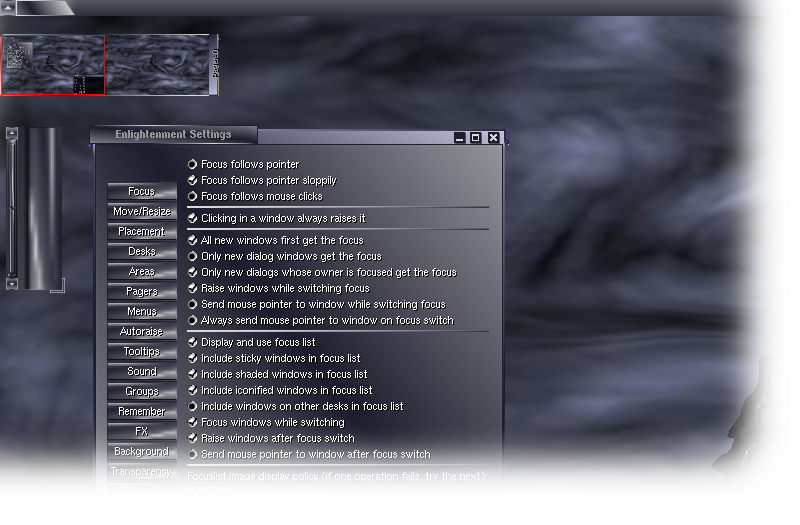Click the Enlightenment Settings title bar
Viewport: 800px width, 525px height.
173,135
